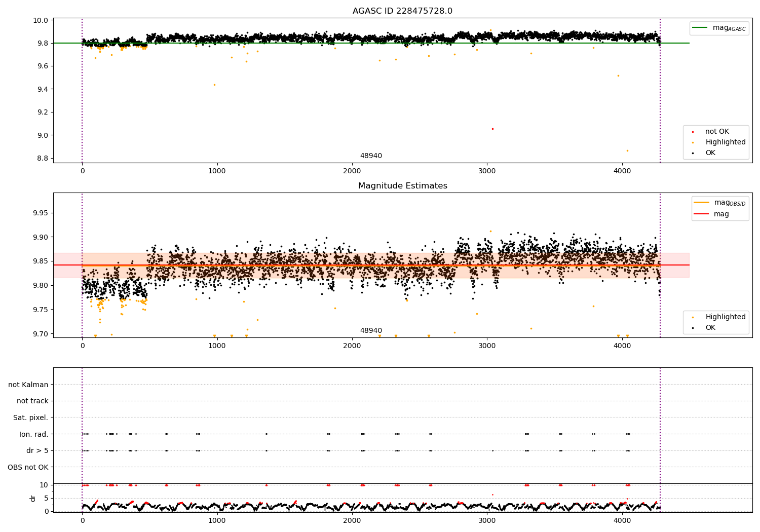Click x-tick 2000 under AGASC ID plot
The height and width of the screenshot is (532, 760).
[x=352, y=171]
